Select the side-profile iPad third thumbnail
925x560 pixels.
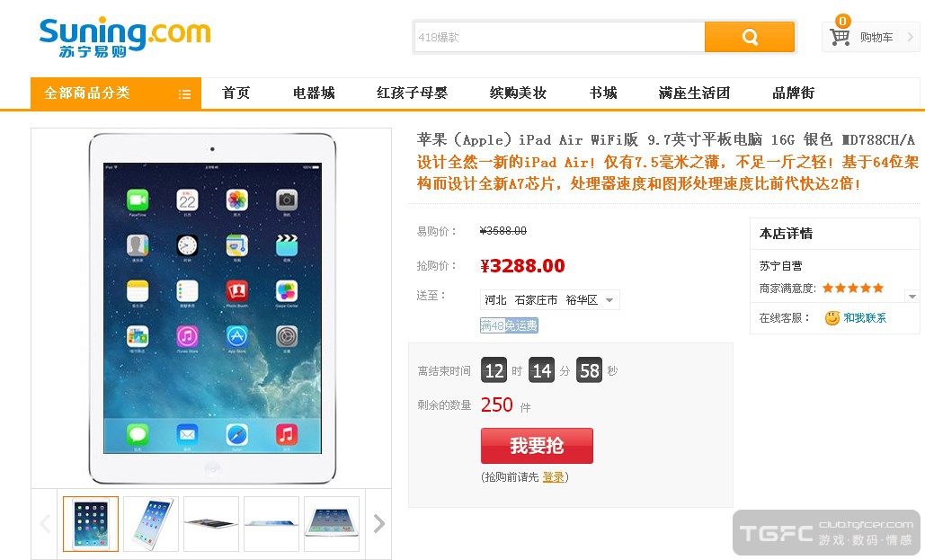(x=211, y=523)
